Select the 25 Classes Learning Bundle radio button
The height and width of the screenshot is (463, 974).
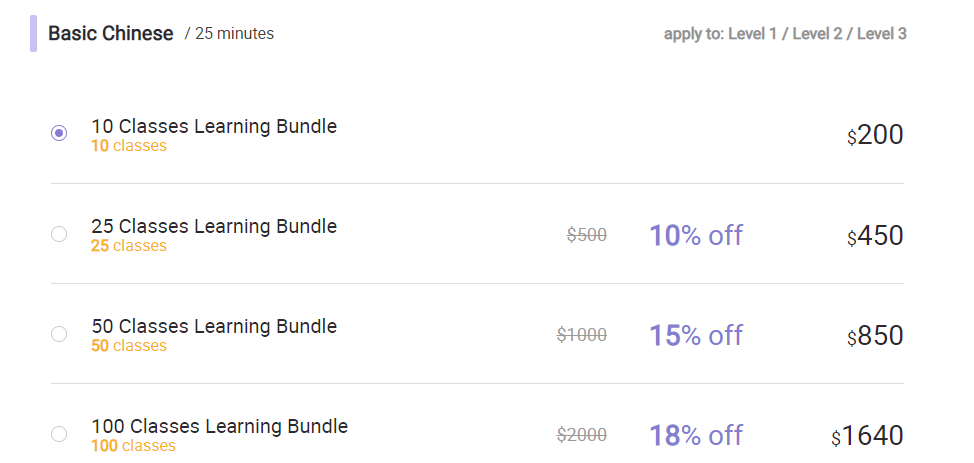pos(59,234)
